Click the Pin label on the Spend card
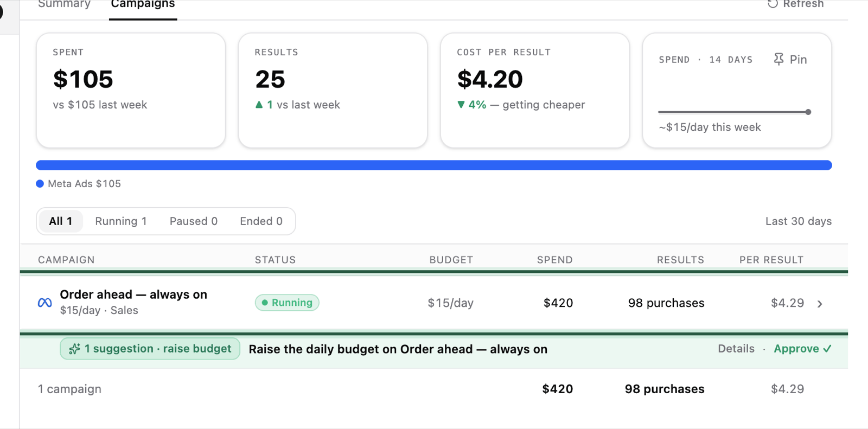Image resolution: width=868 pixels, height=429 pixels. tap(799, 60)
